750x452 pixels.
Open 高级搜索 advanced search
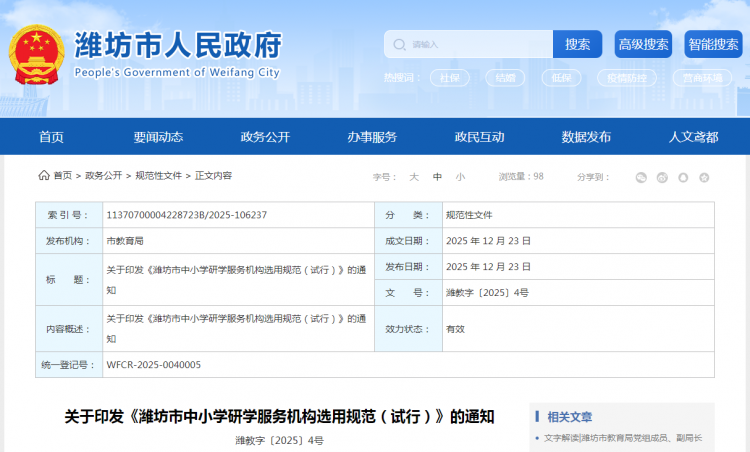click(643, 44)
